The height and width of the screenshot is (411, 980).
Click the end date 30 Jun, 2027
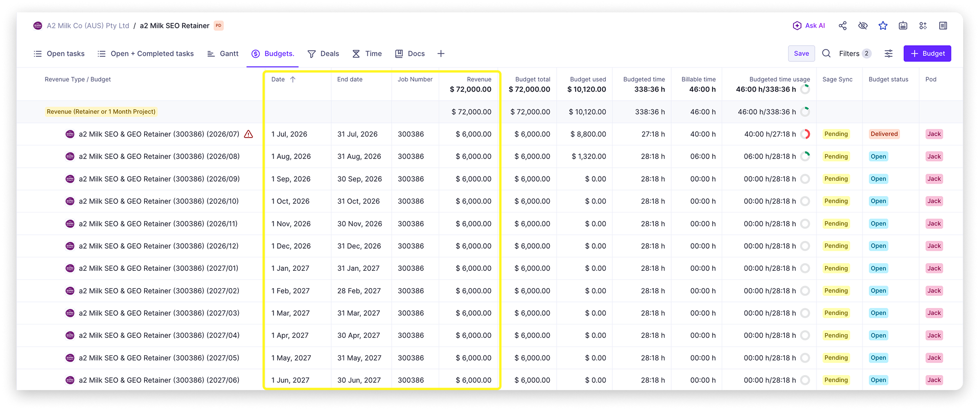pos(359,380)
